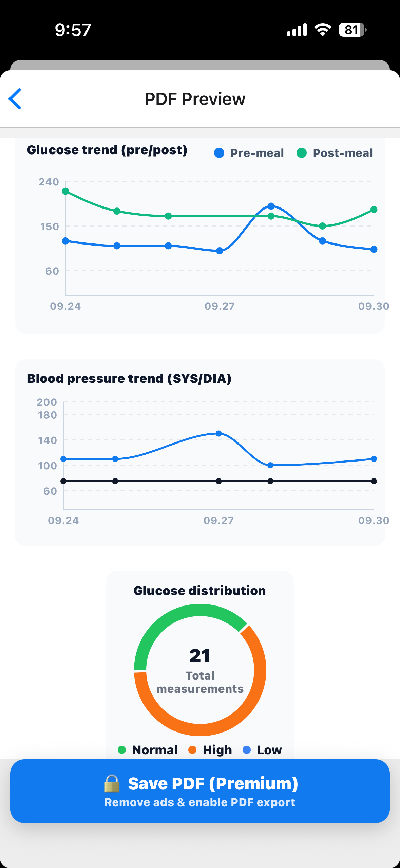Tap the blue back chevron

tap(15, 99)
